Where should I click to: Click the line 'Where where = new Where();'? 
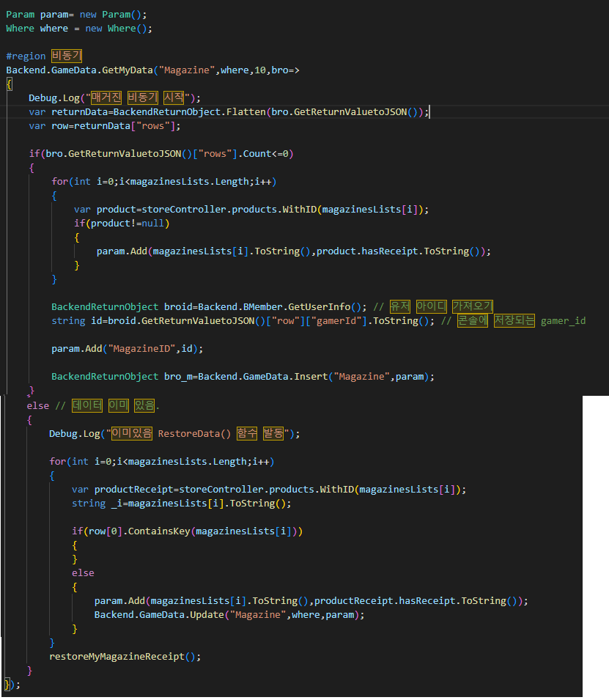click(x=79, y=29)
